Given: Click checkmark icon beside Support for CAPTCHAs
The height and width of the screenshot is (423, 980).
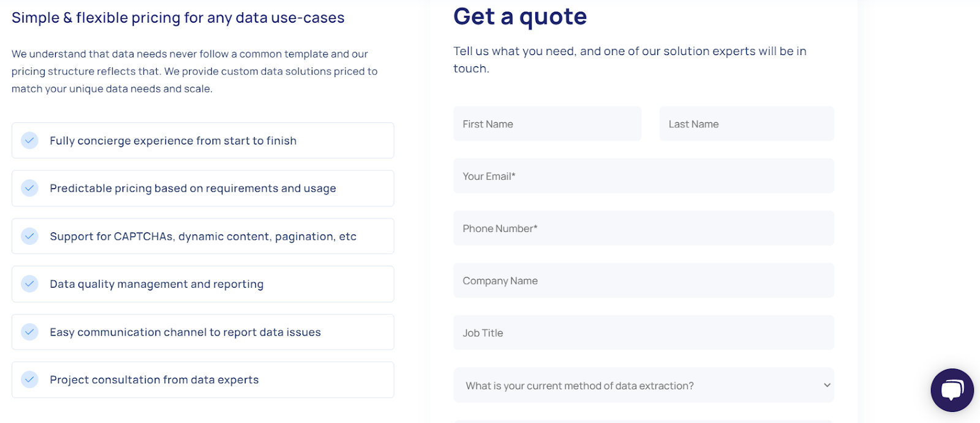Looking at the screenshot, I should (29, 236).
